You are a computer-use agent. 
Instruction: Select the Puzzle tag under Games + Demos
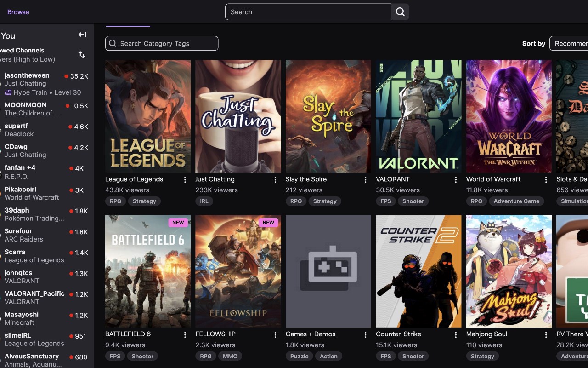300,356
